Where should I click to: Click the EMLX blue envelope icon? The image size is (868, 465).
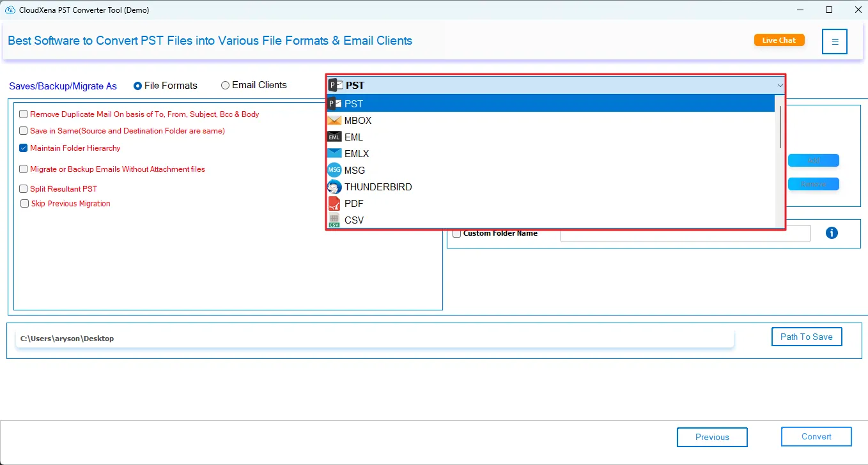334,154
